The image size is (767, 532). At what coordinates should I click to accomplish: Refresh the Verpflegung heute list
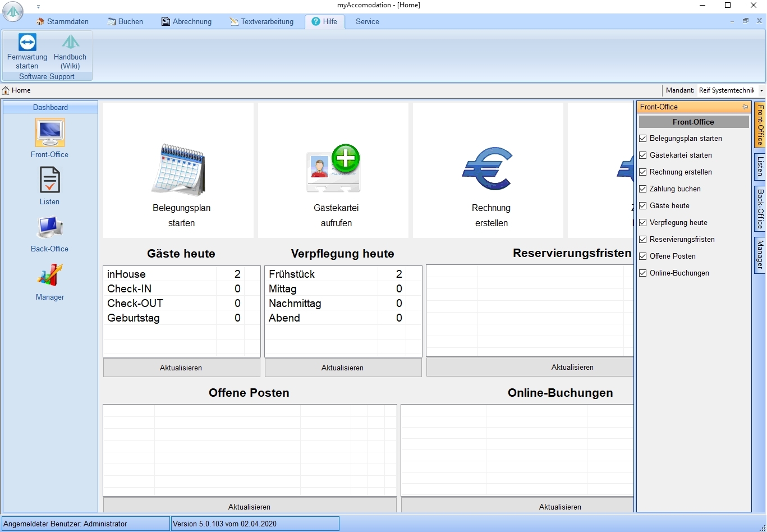343,368
